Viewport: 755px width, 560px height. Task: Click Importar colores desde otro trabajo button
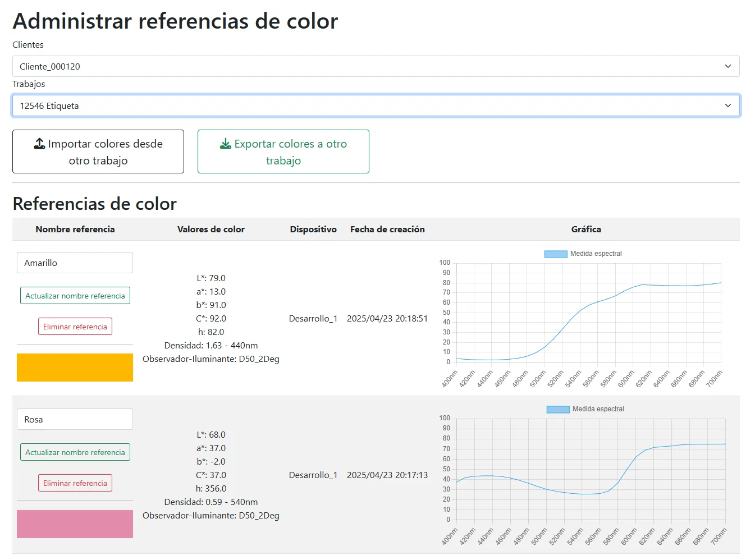(x=98, y=152)
